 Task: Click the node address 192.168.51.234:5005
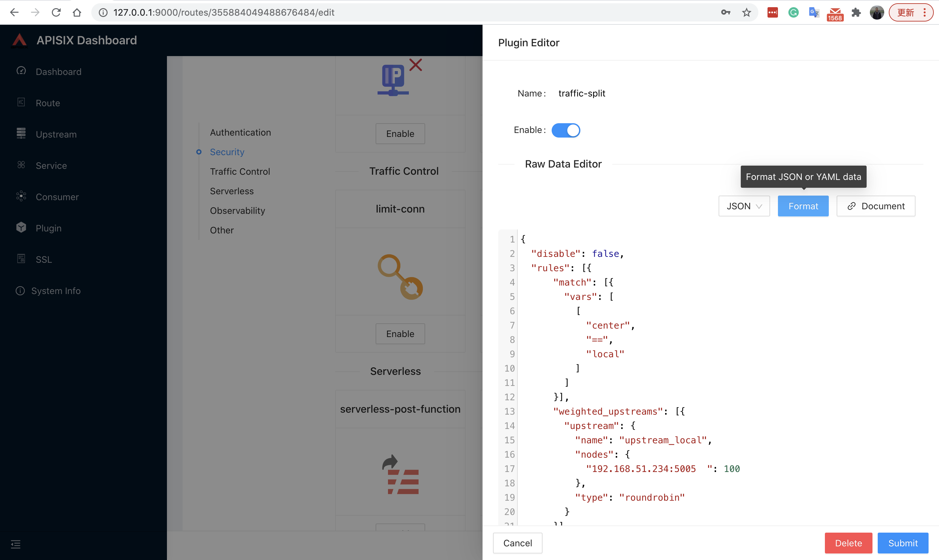[x=644, y=469]
